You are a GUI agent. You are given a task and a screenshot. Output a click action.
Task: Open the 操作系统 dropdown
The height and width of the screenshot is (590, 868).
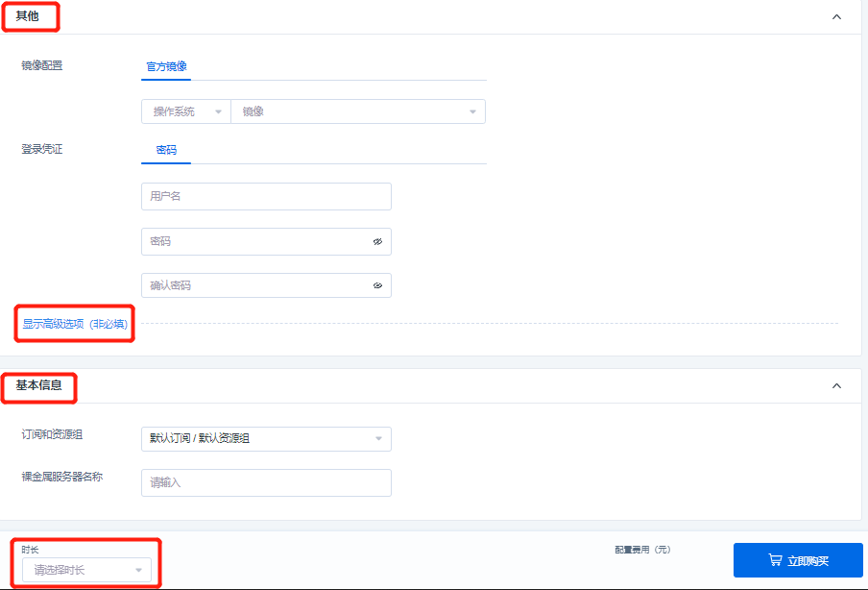186,112
